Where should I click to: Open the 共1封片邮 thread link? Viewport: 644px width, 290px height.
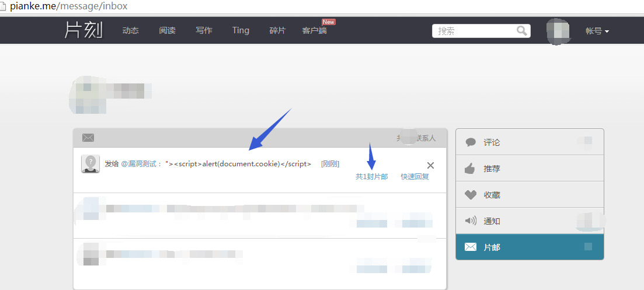[x=372, y=177]
